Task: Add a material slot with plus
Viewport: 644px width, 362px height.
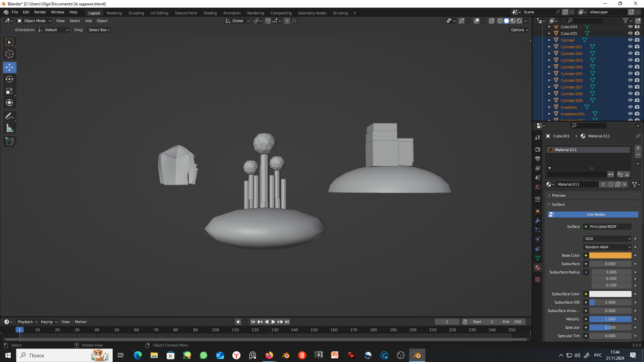Action: (638, 148)
